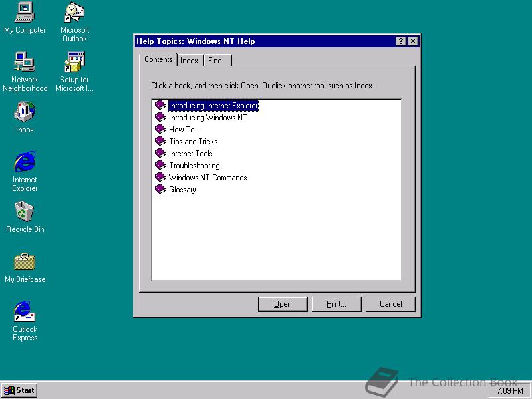This screenshot has height=399, width=532.
Task: Click the Help Topics: Windows NT Help title bar
Action: [265, 41]
